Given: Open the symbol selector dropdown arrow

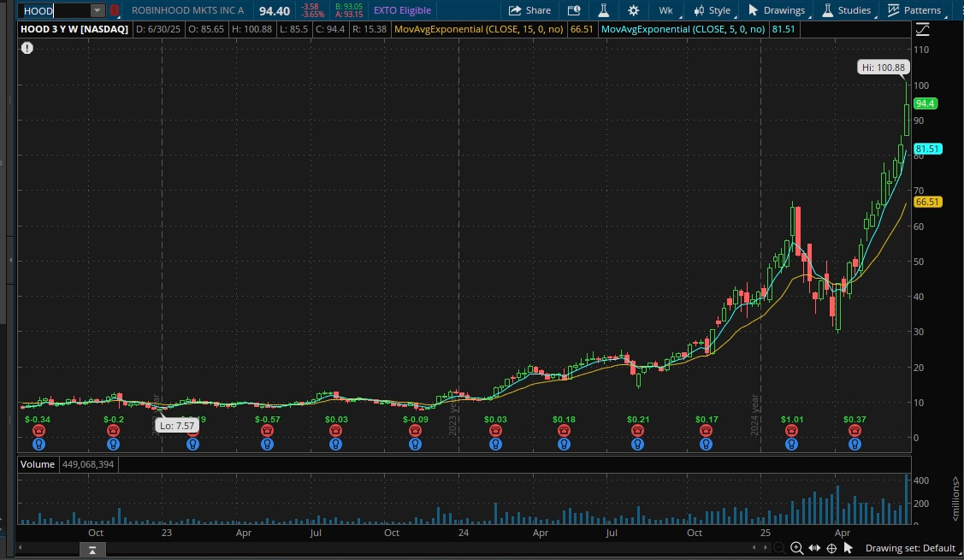Looking at the screenshot, I should tap(98, 10).
